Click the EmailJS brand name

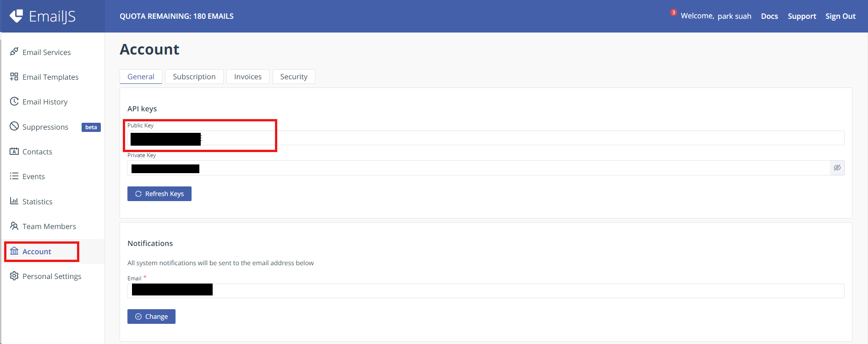[x=52, y=16]
